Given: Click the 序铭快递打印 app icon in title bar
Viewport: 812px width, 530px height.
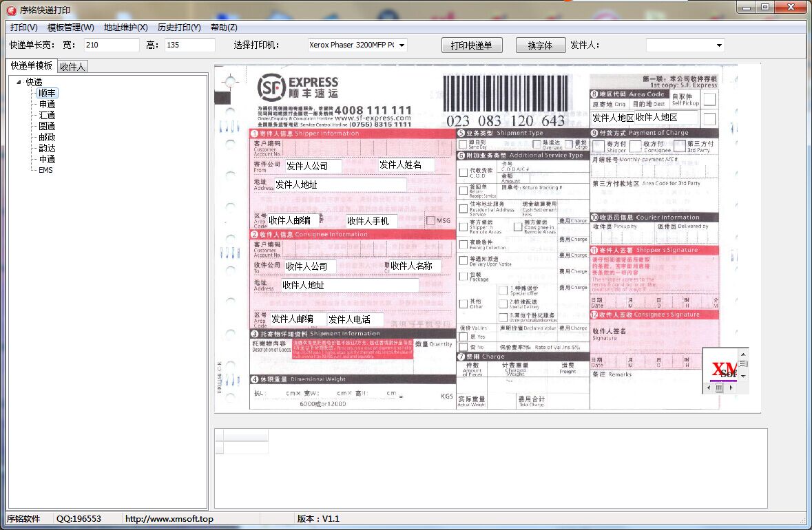Looking at the screenshot, I should (12, 10).
